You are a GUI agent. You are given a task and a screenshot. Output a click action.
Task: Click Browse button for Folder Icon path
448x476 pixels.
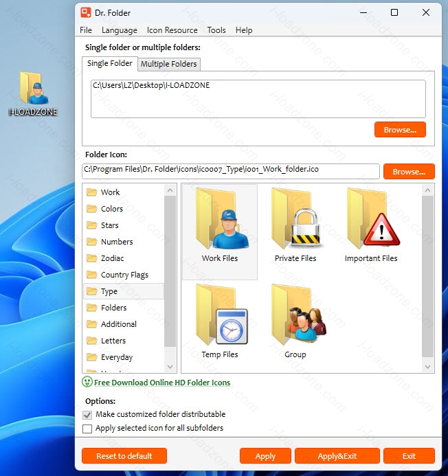(409, 172)
